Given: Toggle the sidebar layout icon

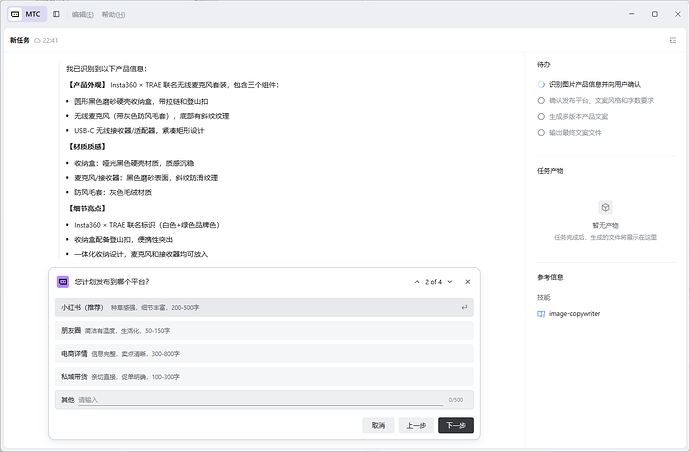Looking at the screenshot, I should click(56, 14).
